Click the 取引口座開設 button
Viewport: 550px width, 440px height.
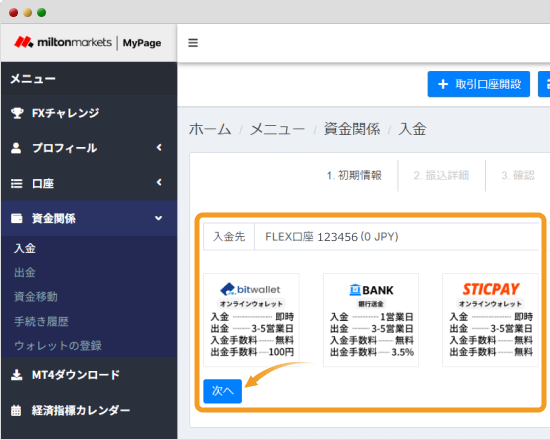478,84
